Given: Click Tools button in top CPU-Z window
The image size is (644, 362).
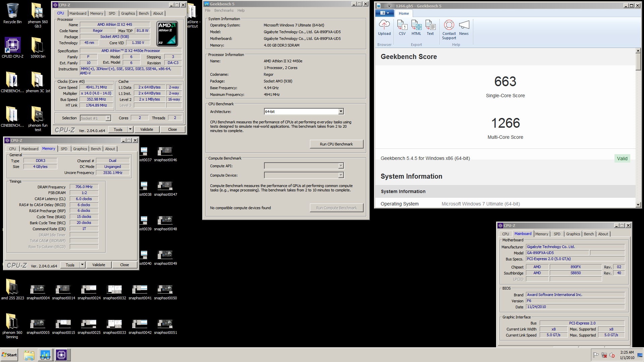Looking at the screenshot, I should click(x=118, y=129).
